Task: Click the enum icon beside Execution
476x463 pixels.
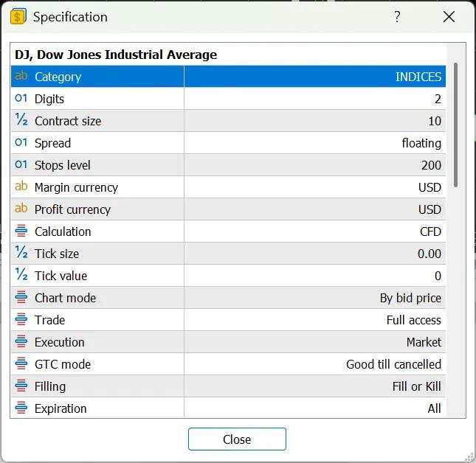Action: click(x=21, y=341)
